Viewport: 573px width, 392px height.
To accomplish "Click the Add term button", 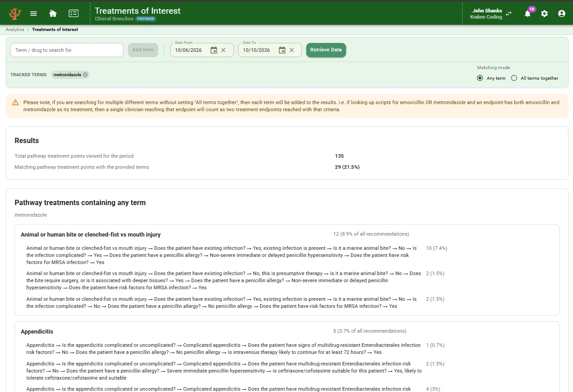I will (x=143, y=50).
